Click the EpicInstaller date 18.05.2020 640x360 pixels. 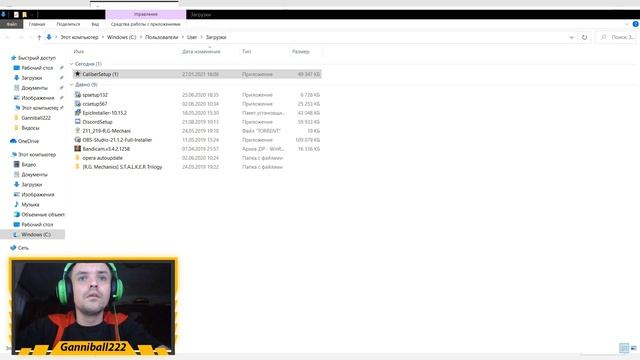click(200, 113)
